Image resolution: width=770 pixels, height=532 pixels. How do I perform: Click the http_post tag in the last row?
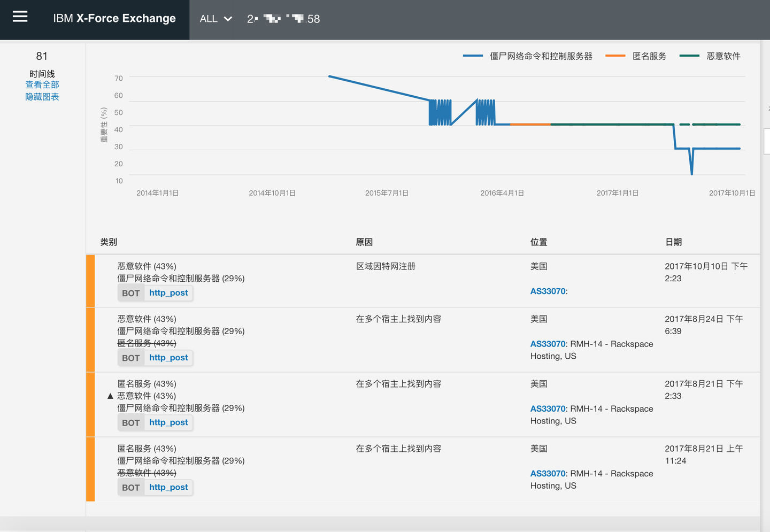[168, 488]
